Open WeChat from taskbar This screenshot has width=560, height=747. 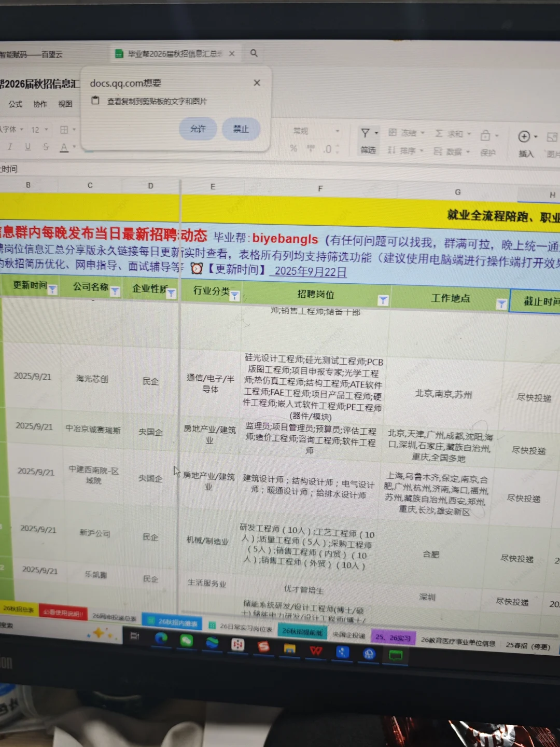click(186, 641)
